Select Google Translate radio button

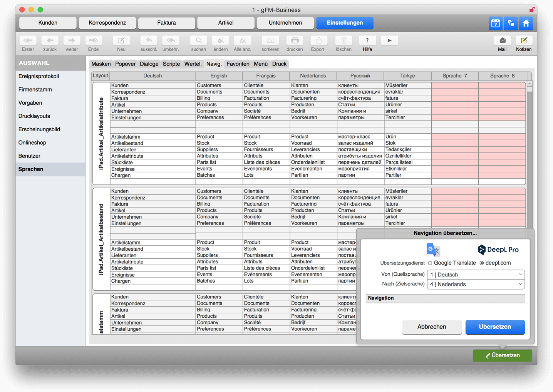click(x=430, y=263)
